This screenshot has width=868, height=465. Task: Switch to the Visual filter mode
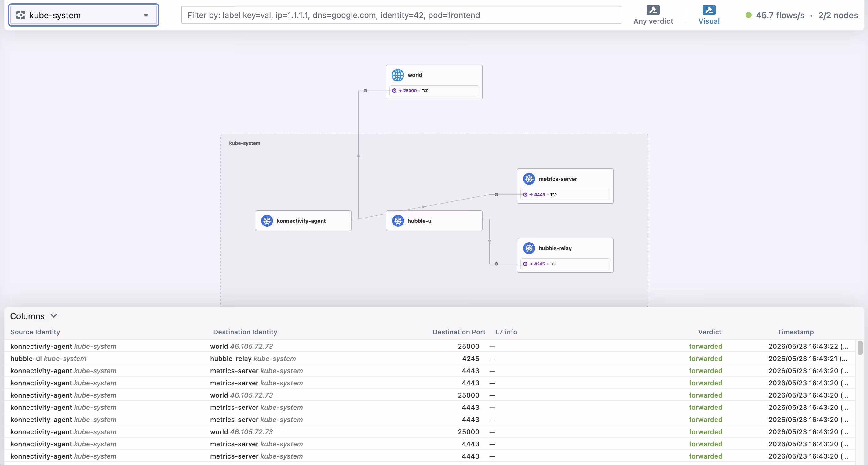pos(709,15)
